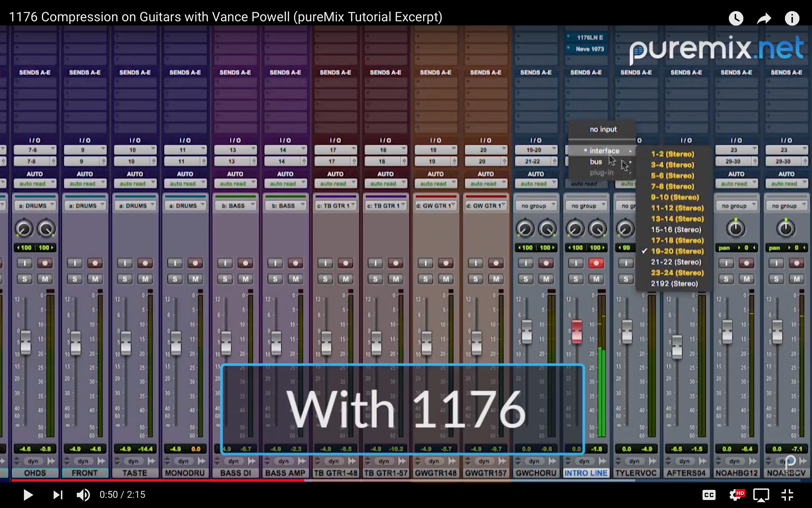
Task: Mute the INTRO LINE track
Action: click(596, 279)
